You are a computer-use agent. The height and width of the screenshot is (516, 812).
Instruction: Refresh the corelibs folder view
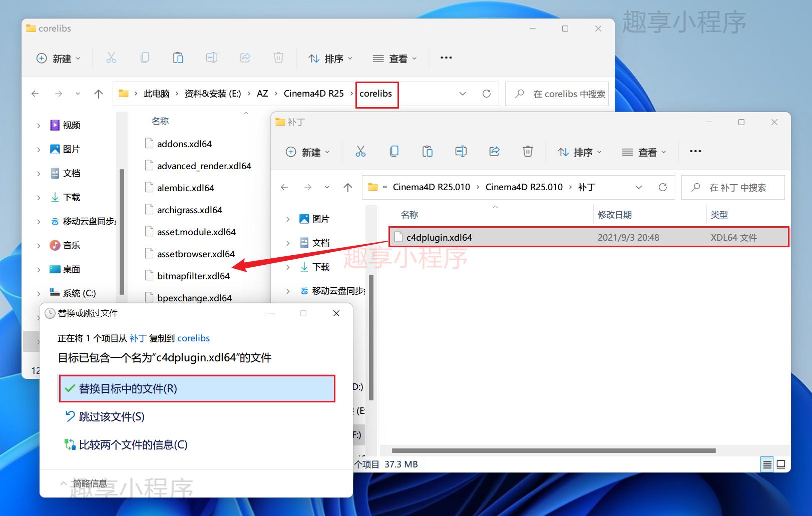point(486,94)
